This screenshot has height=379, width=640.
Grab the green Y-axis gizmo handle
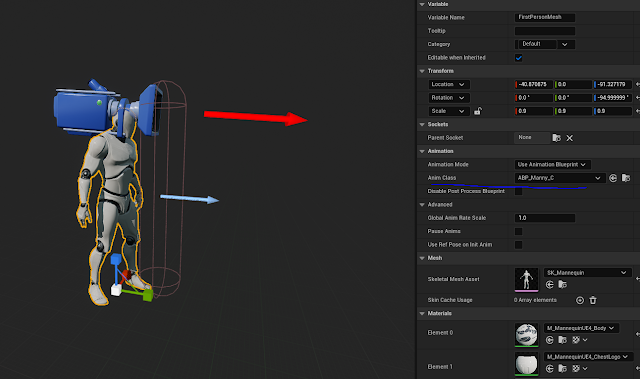[x=148, y=295]
